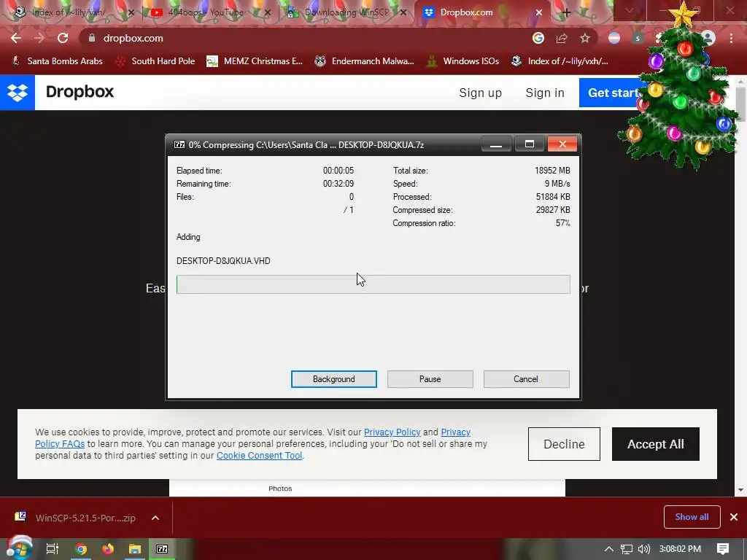This screenshot has height=560, width=747.
Task: Click the network tray icon
Action: 627,549
